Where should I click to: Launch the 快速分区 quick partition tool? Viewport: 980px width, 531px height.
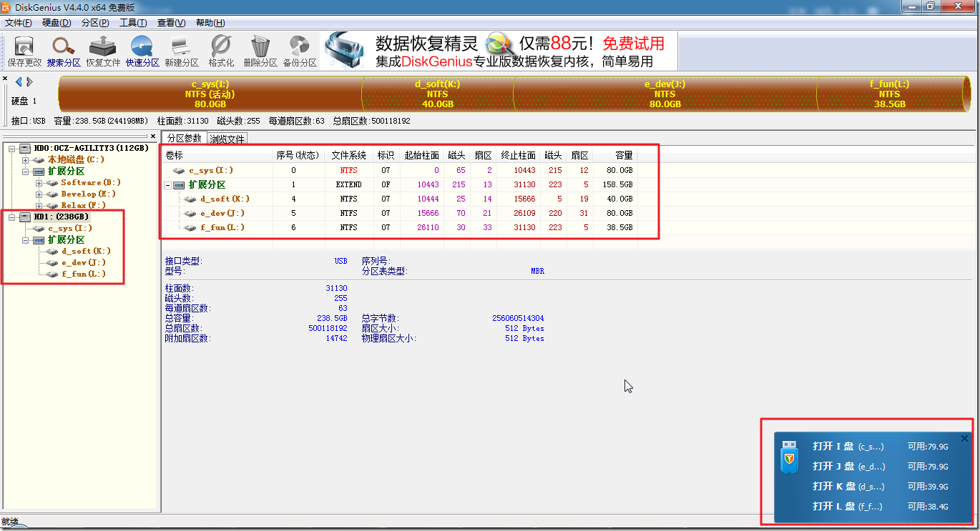[x=142, y=51]
